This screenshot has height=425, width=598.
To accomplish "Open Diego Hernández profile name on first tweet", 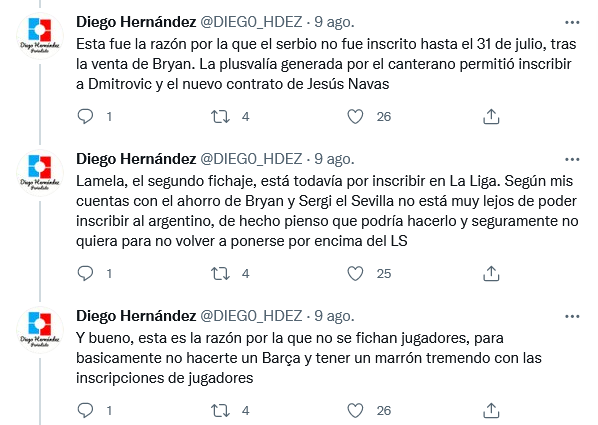I will click(x=136, y=22).
